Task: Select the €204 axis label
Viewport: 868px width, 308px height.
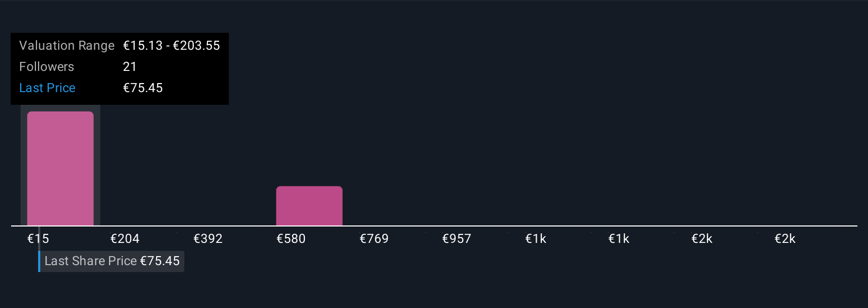Action: 125,239
